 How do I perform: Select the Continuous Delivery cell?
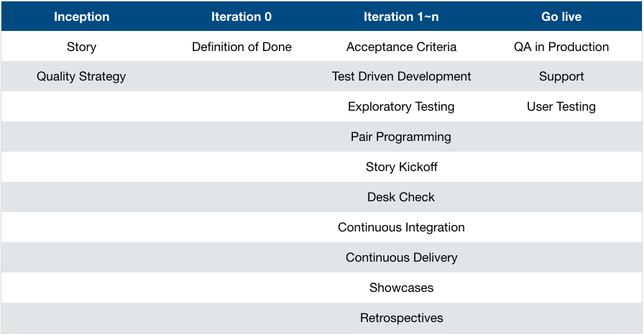click(x=401, y=257)
